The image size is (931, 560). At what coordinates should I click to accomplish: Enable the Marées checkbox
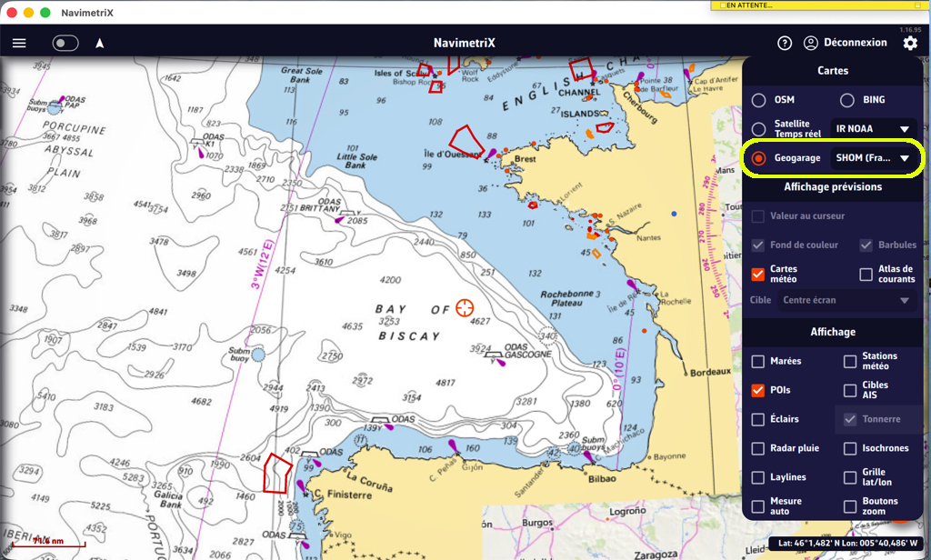coord(757,361)
